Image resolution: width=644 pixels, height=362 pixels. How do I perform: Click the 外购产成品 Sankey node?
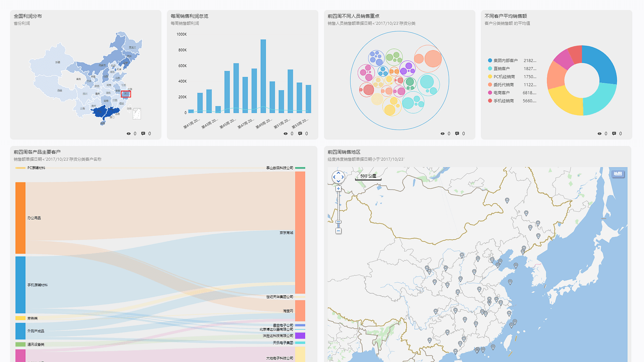[x=21, y=331]
